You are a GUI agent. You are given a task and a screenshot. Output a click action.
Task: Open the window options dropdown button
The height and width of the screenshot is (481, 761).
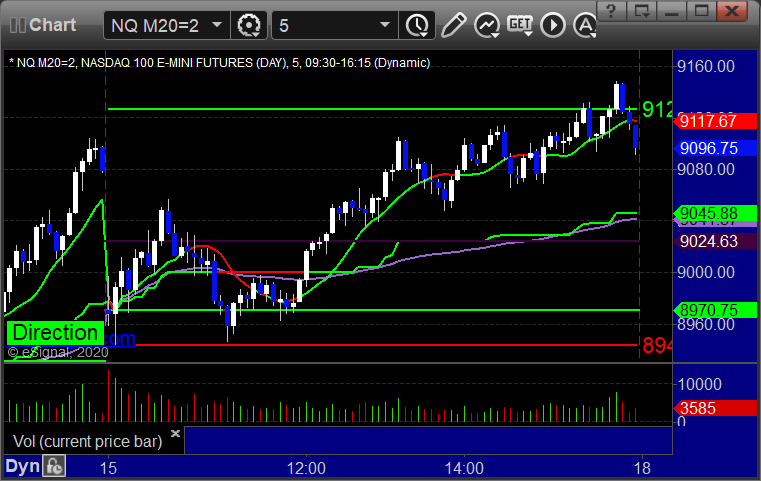(641, 11)
